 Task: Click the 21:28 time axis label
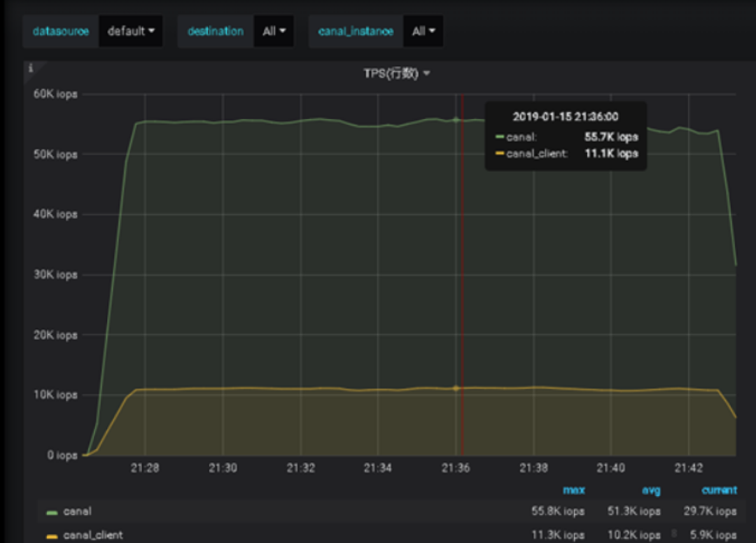click(145, 469)
